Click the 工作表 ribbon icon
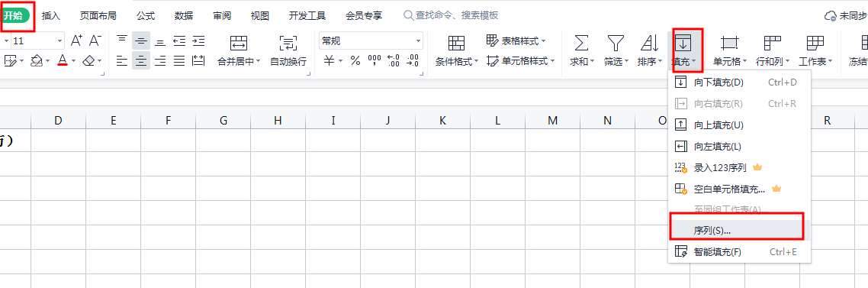The height and width of the screenshot is (288, 868). [x=815, y=43]
